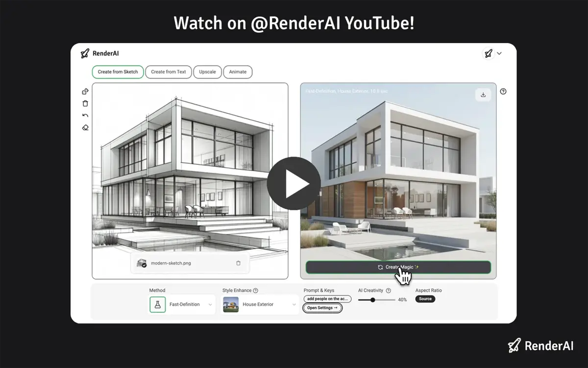Open the account chevron menu top right
588x368 pixels.
tap(500, 53)
